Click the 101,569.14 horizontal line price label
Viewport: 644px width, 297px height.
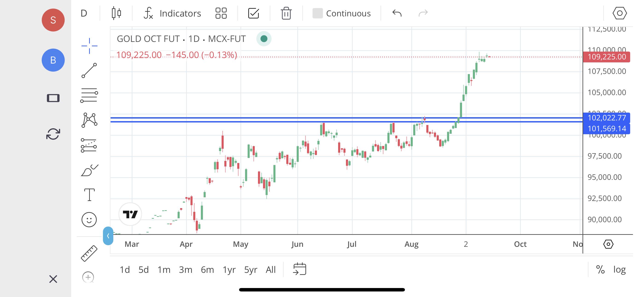(606, 128)
